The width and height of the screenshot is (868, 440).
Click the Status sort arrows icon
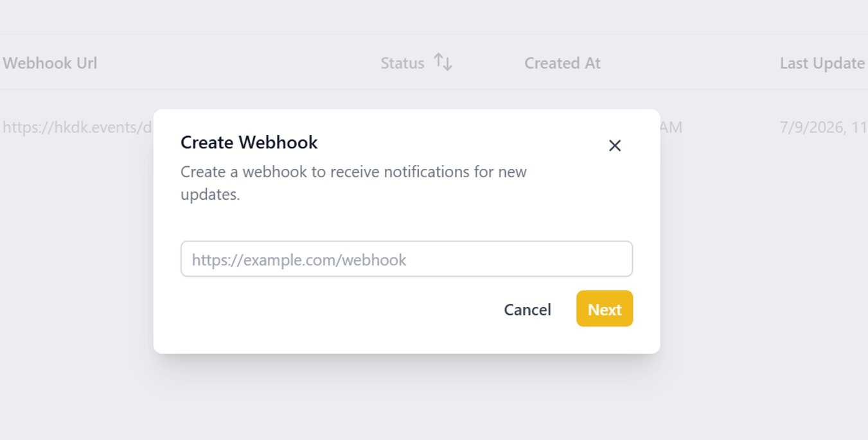[443, 62]
